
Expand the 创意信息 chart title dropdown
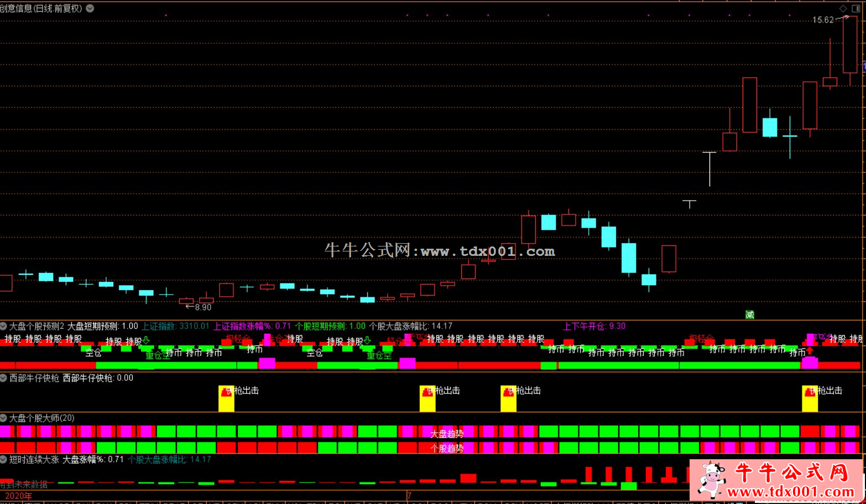click(90, 8)
